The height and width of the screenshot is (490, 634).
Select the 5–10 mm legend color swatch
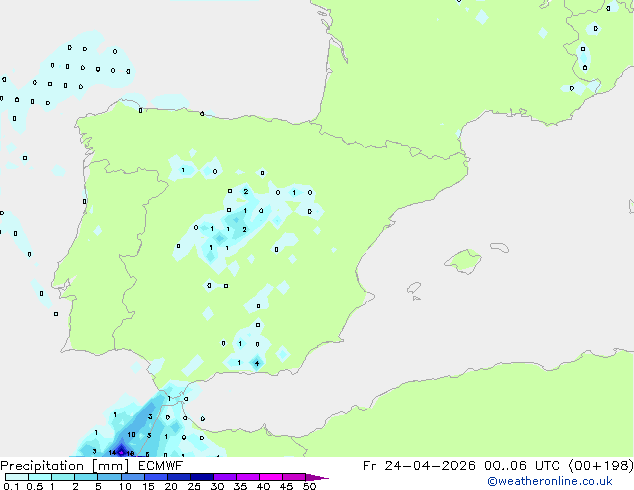point(109,477)
